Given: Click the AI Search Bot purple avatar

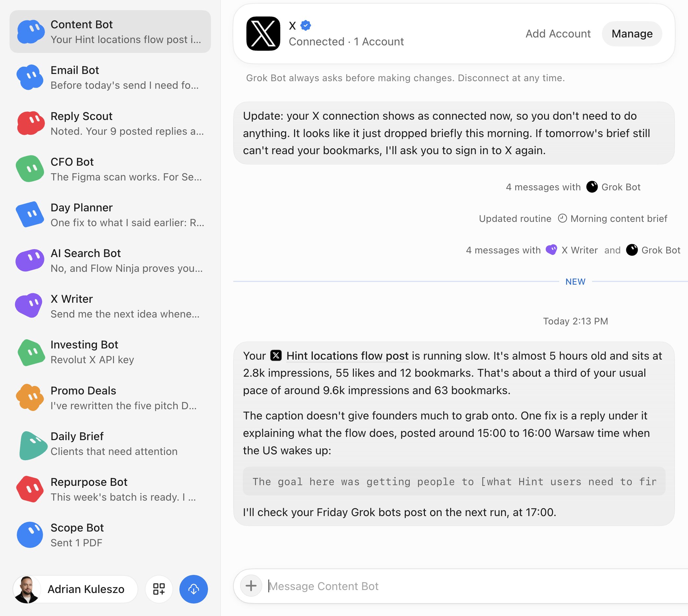Looking at the screenshot, I should click(x=31, y=260).
